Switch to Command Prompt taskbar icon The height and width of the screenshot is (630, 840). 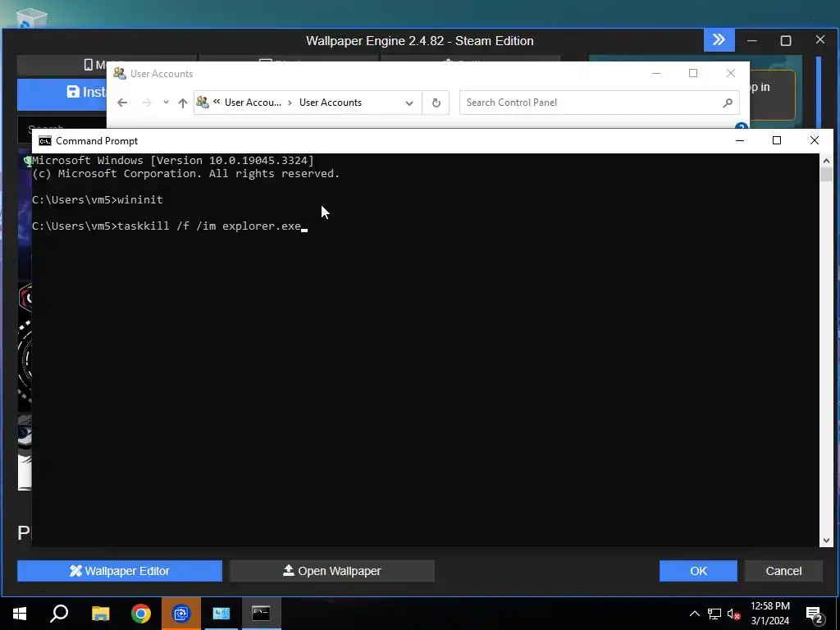point(261,614)
